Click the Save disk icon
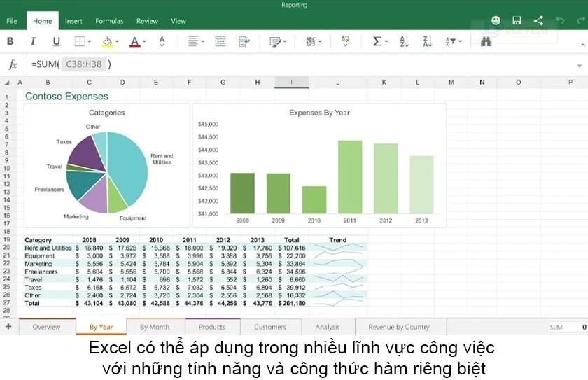588x380 pixels. (517, 20)
